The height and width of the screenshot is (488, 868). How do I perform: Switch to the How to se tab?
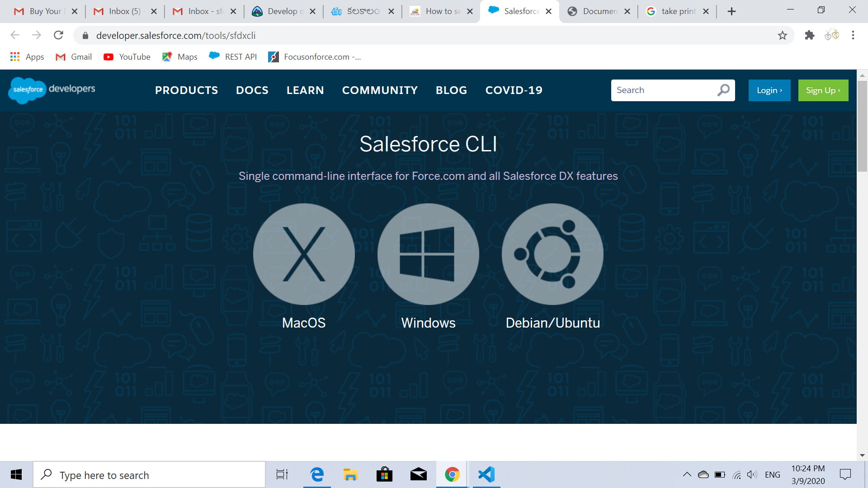(442, 11)
